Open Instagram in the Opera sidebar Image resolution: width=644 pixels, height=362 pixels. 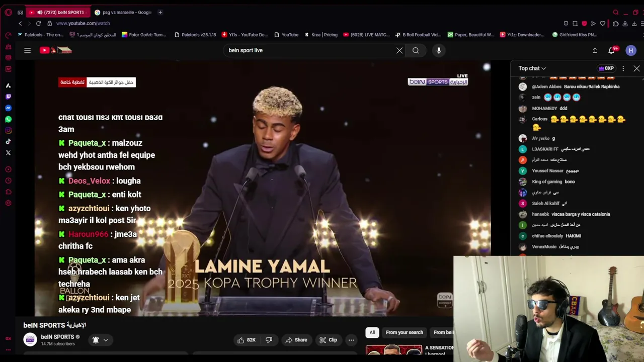tap(8, 130)
